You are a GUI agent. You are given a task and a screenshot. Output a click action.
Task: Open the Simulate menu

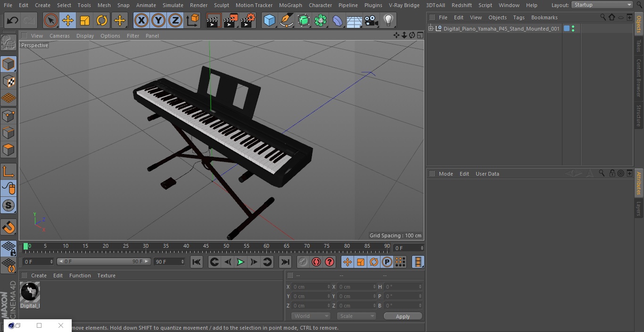173,5
